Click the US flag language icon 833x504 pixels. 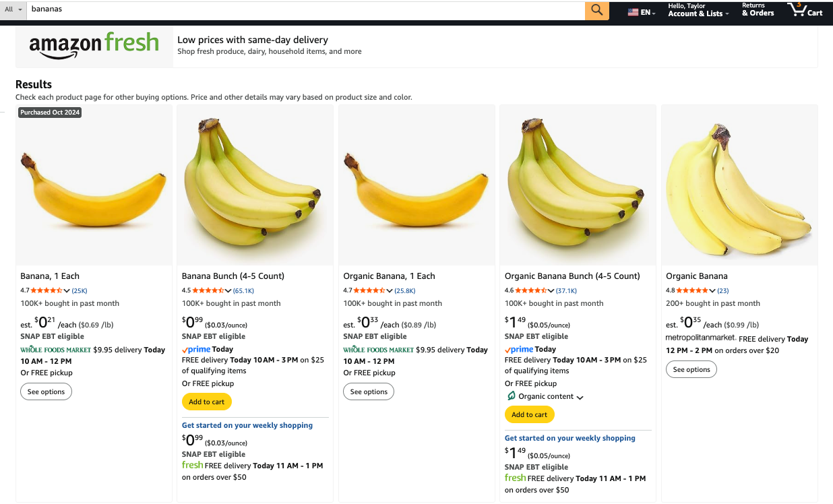click(634, 12)
